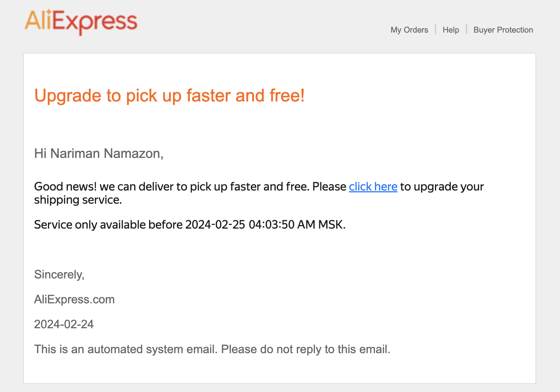Select the 'Hi Nariman Namazon' greeting line
Image resolution: width=560 pixels, height=392 pixels.
click(x=99, y=154)
